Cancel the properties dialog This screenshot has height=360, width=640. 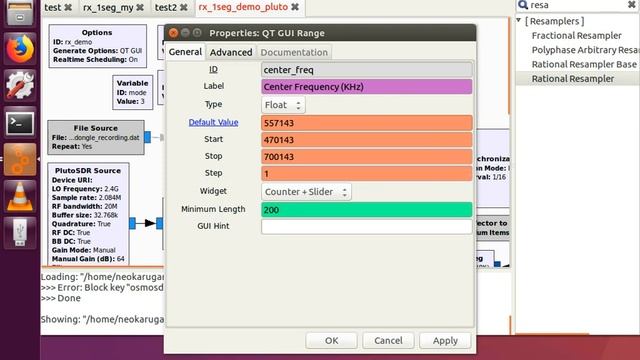388,340
